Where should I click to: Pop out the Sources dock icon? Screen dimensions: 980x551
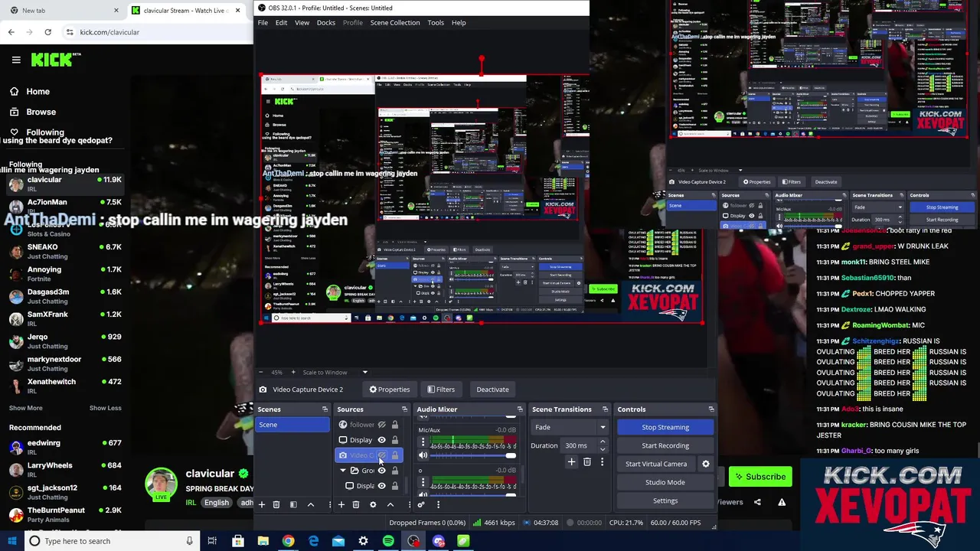[403, 409]
